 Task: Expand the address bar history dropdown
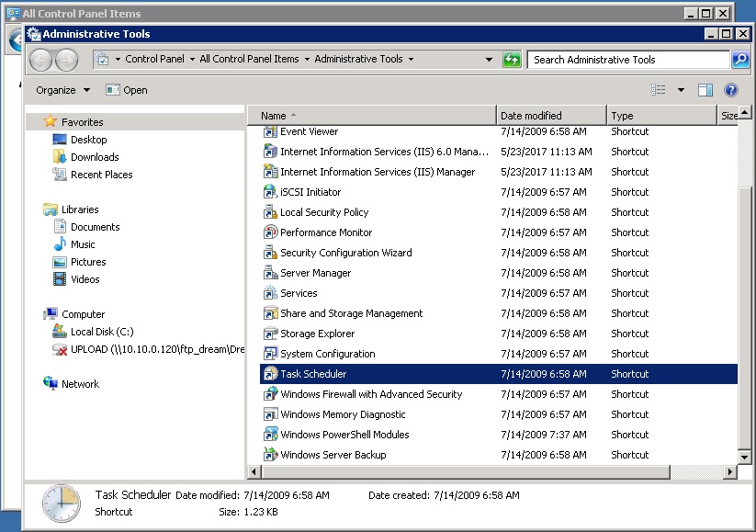point(489,60)
